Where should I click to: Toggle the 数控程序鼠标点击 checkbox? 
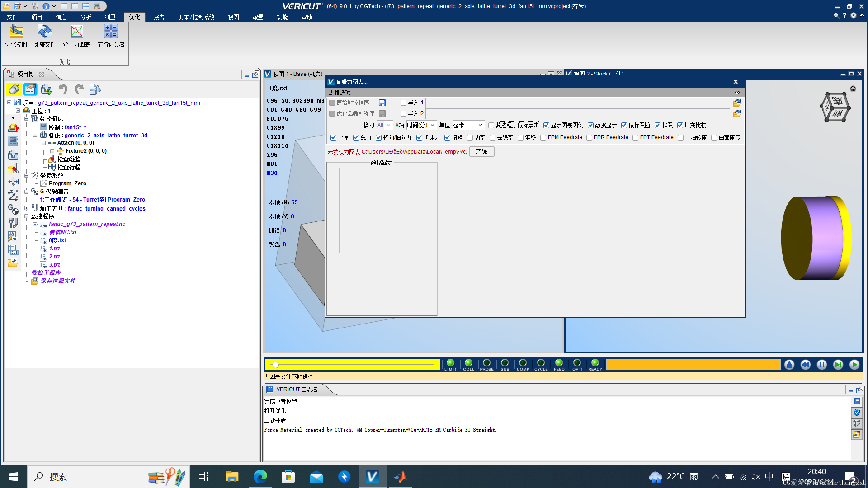491,126
